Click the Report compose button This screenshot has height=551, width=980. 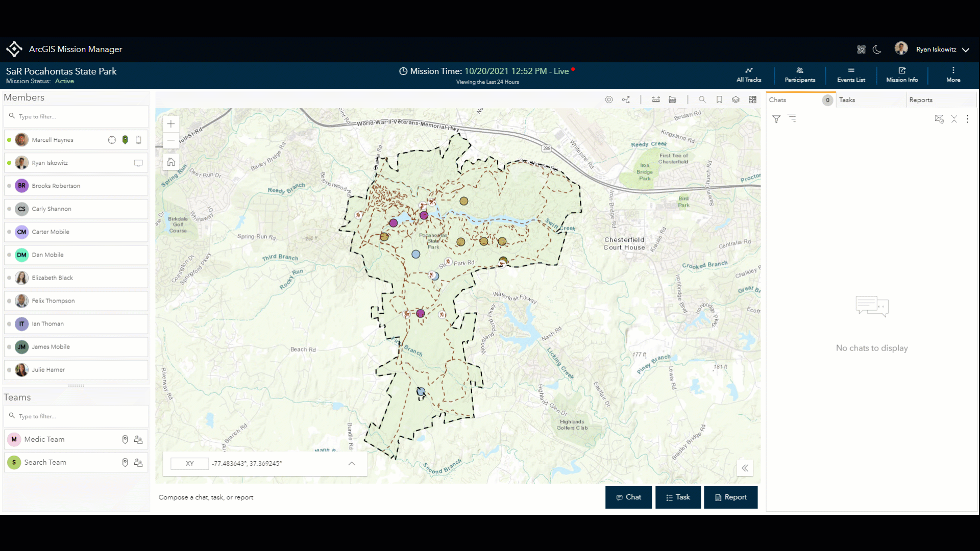[730, 497]
